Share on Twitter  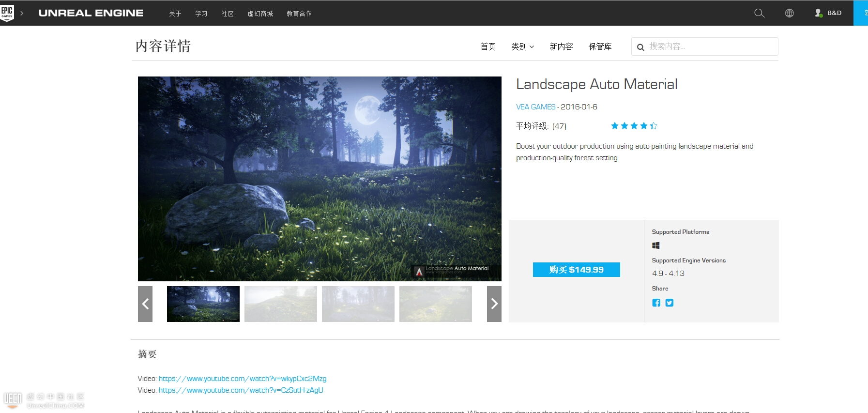(x=669, y=303)
